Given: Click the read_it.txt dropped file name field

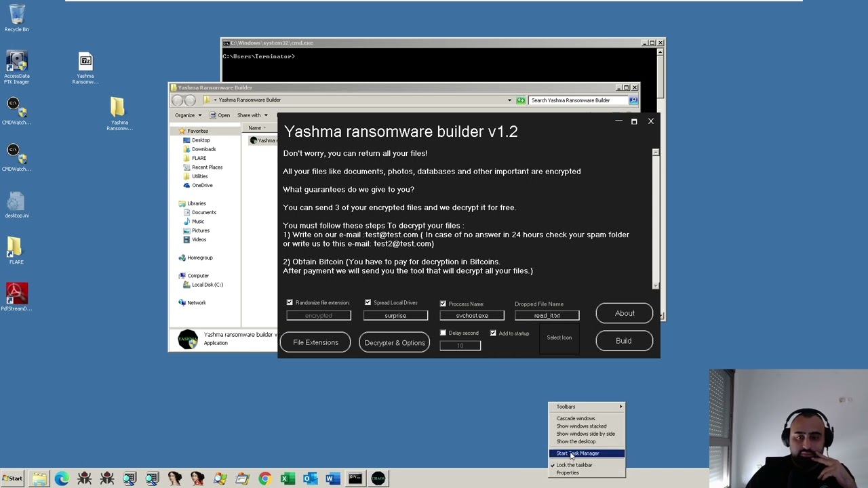Looking at the screenshot, I should (x=547, y=316).
